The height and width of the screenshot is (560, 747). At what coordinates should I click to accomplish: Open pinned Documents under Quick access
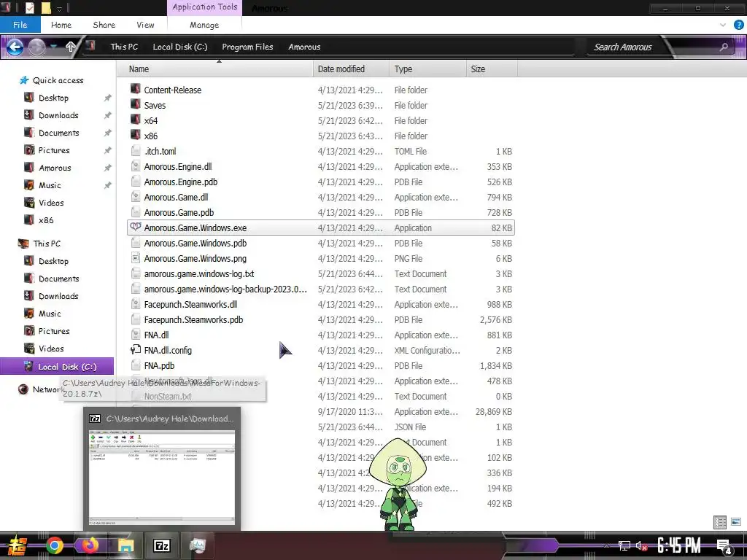pyautogui.click(x=58, y=133)
